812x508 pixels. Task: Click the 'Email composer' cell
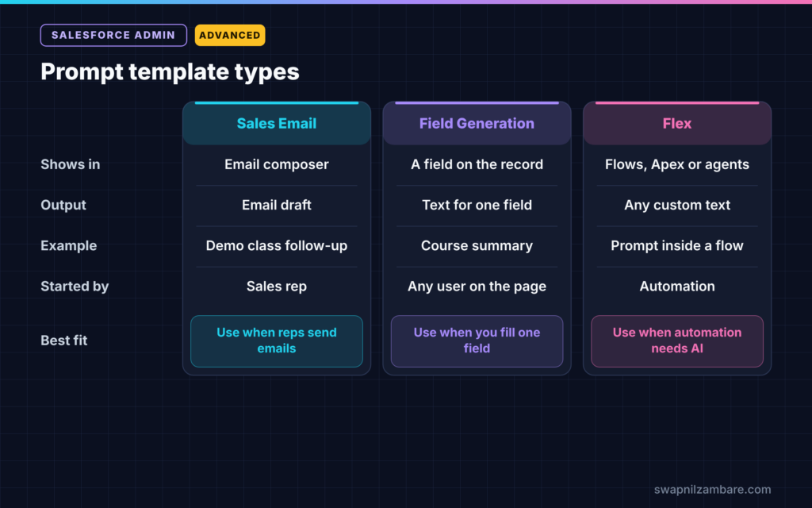point(277,164)
